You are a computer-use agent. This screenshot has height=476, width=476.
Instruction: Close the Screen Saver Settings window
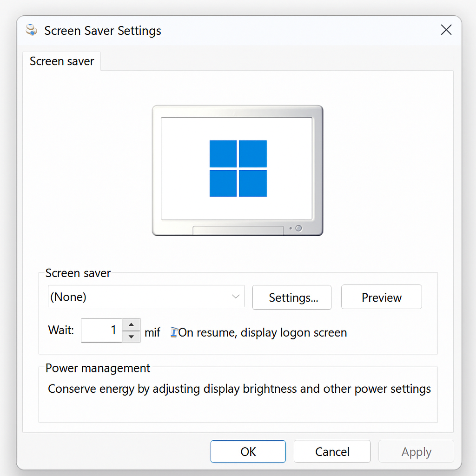446,29
